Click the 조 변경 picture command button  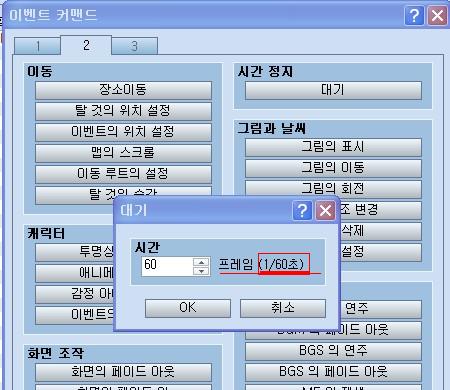pos(381,210)
